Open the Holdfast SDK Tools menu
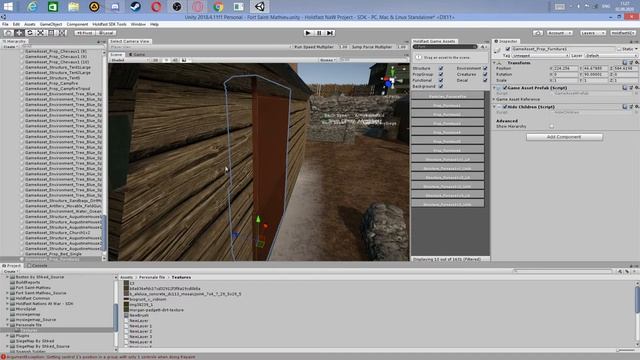Image resolution: width=640 pixels, height=360 pixels. tap(109, 24)
